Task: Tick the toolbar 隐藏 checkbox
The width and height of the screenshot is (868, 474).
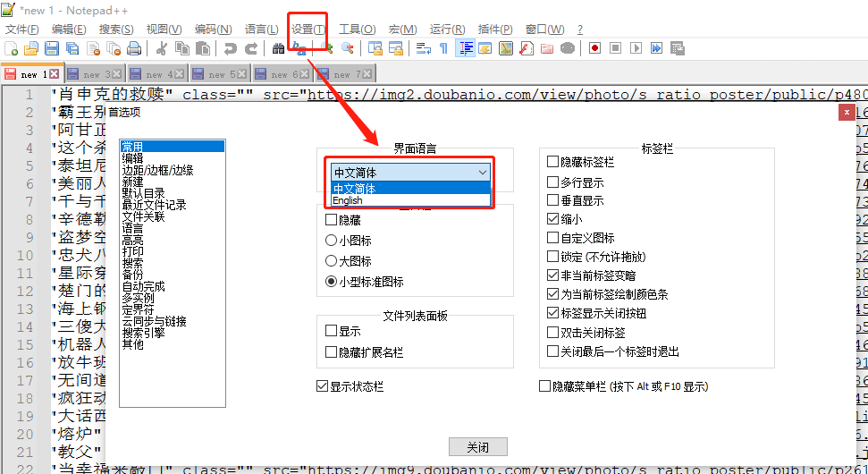Action: pos(331,220)
